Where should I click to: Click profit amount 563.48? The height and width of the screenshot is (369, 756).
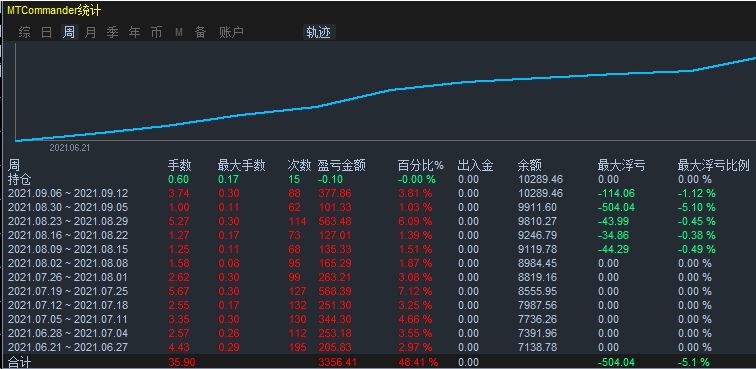(335, 221)
